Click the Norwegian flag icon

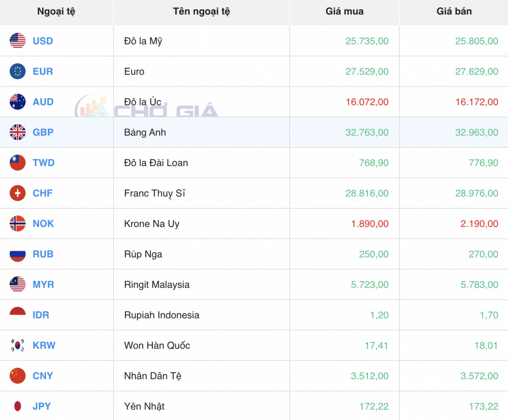pos(18,224)
